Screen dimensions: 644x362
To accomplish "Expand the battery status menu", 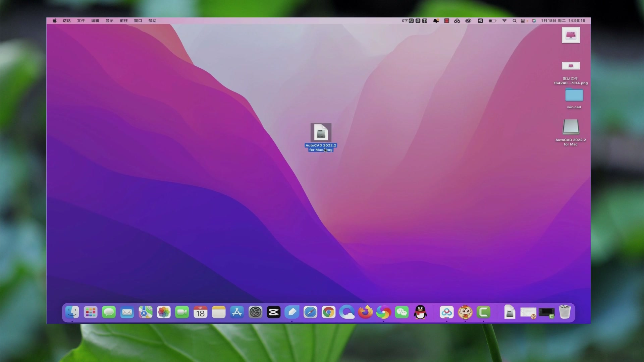I will coord(492,21).
